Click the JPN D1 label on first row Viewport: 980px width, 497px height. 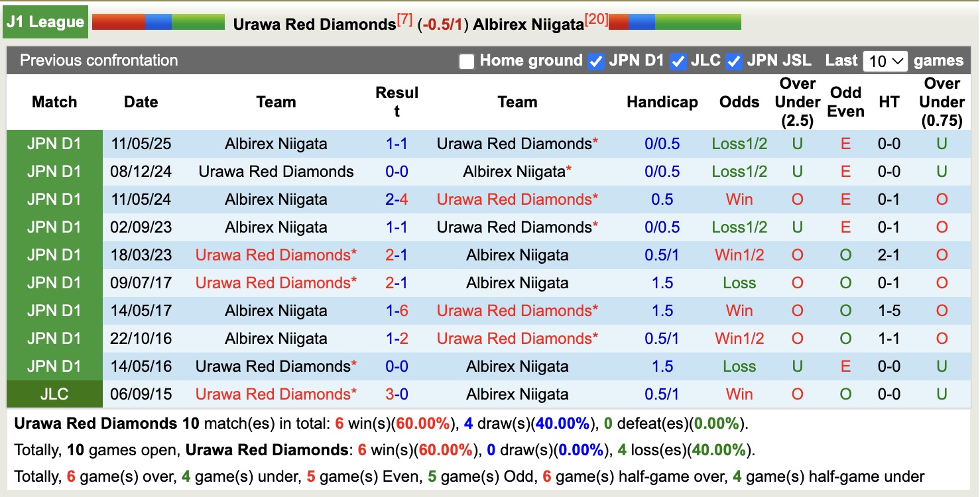coord(54,143)
